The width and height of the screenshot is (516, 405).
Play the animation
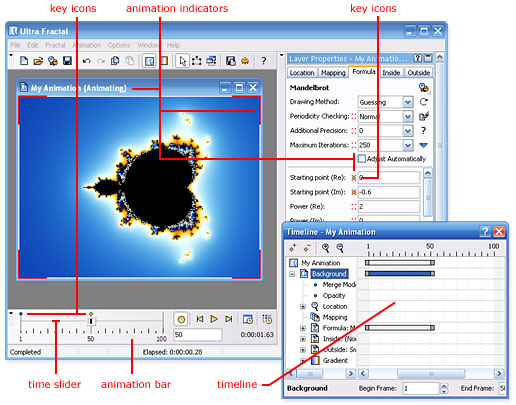(214, 319)
